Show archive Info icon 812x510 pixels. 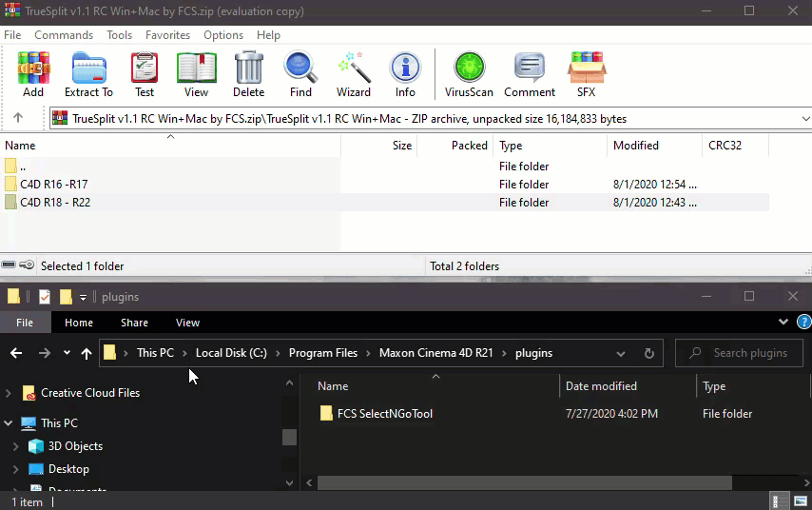click(405, 68)
